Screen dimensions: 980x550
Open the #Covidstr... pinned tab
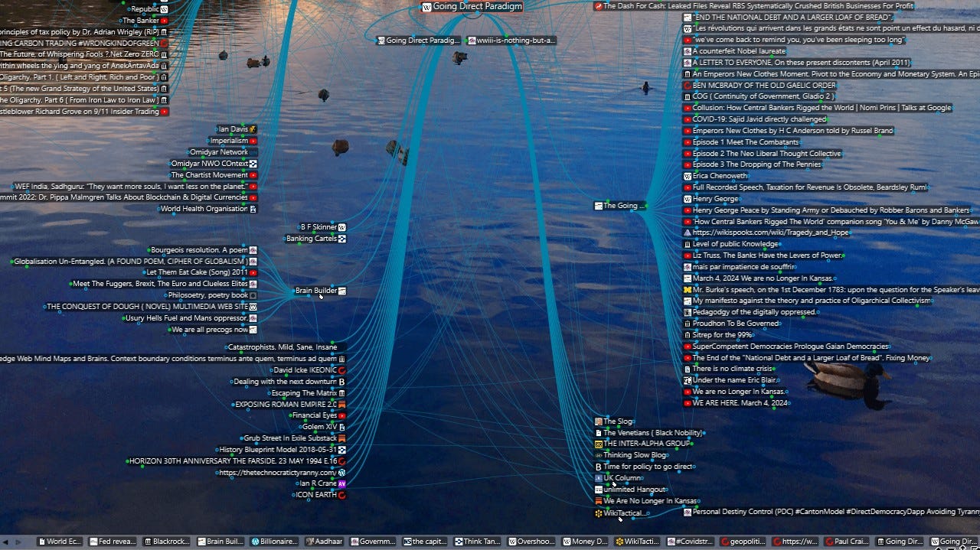pos(691,542)
